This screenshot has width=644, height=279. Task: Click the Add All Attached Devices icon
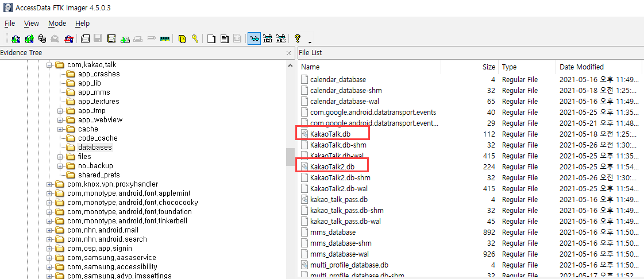(29, 39)
